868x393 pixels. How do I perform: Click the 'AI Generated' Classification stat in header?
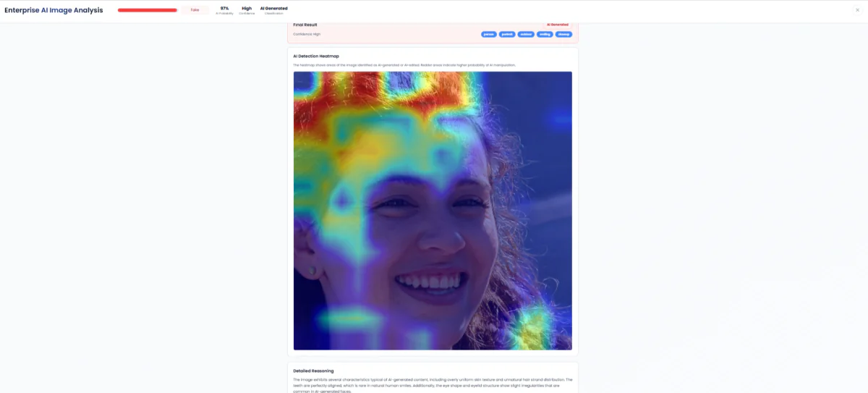pos(274,10)
